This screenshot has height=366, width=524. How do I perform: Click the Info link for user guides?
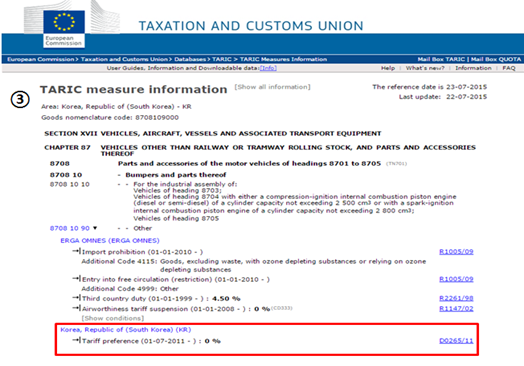pos(268,68)
